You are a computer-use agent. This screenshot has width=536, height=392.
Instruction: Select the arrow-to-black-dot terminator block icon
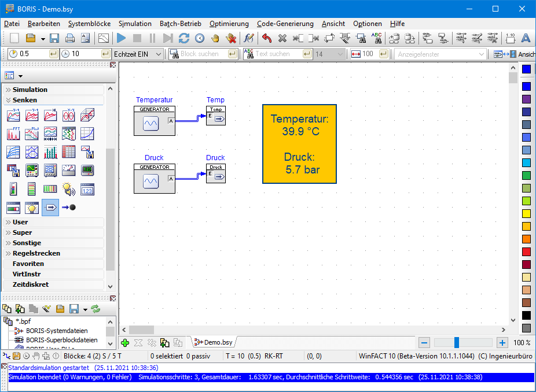click(x=69, y=207)
